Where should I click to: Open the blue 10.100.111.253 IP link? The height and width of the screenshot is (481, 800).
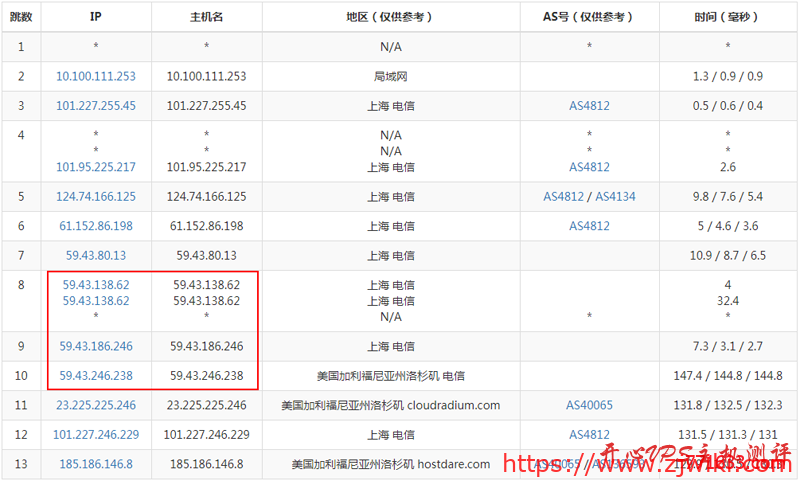pyautogui.click(x=96, y=76)
